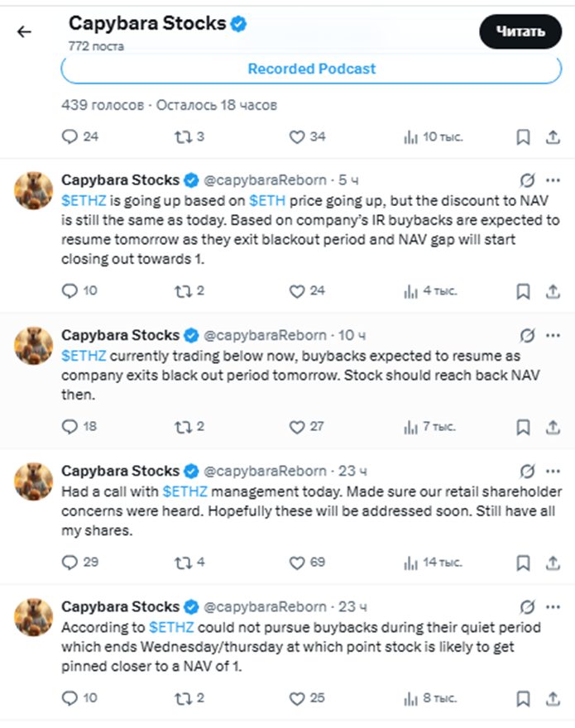Like the tweet about call with management
This screenshot has height=728, width=575.
tap(297, 563)
